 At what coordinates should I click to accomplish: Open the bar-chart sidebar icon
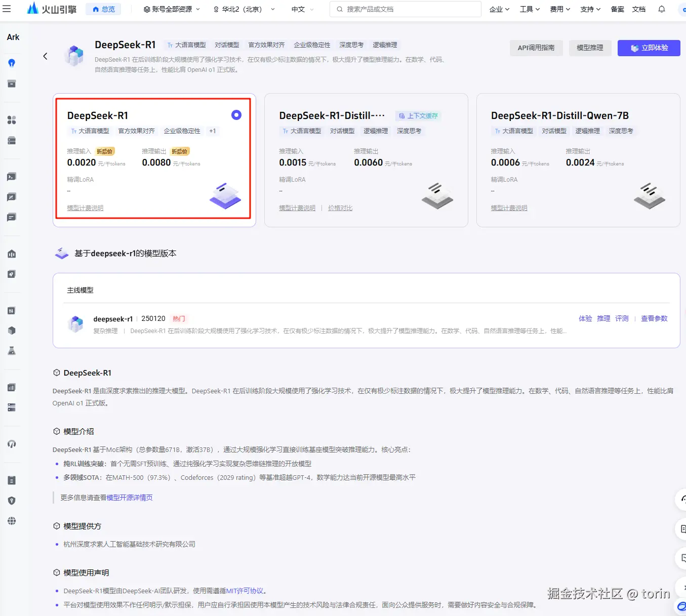click(x=12, y=387)
